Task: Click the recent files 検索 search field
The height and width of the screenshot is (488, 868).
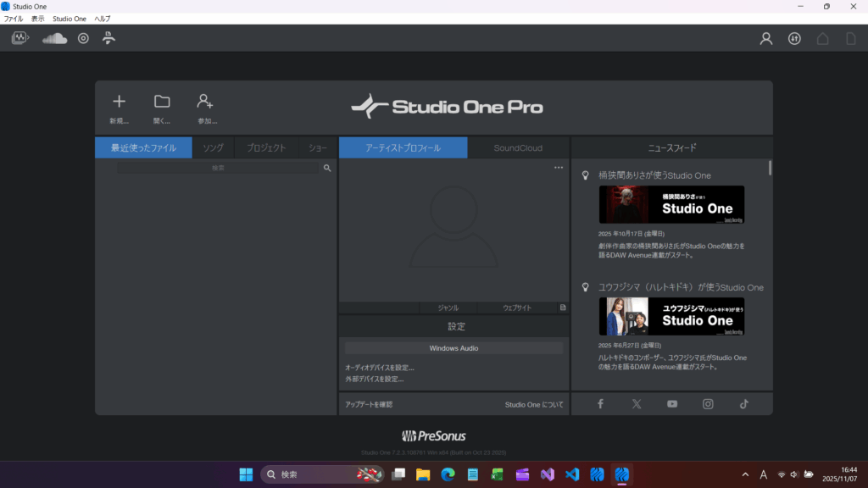Action: pos(218,169)
